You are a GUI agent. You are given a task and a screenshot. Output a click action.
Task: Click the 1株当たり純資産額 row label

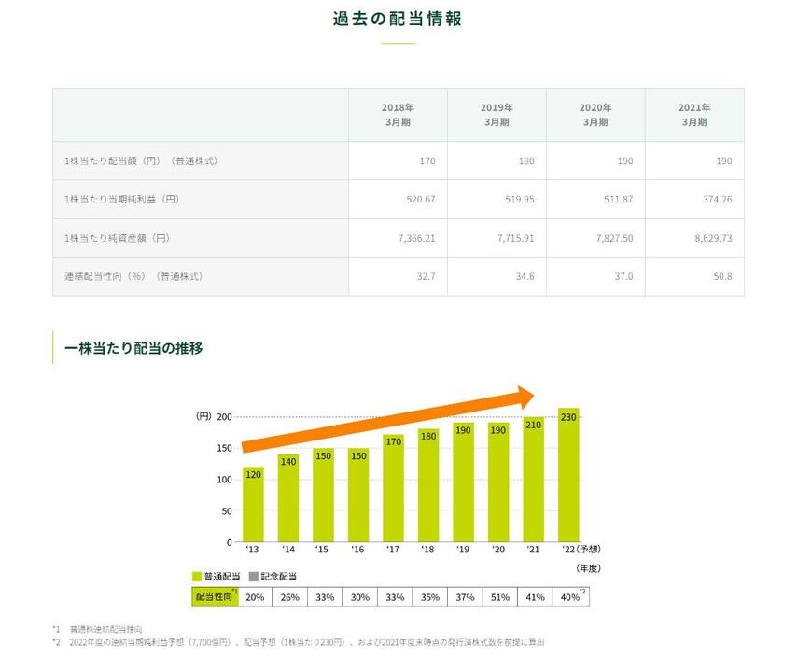[x=118, y=238]
